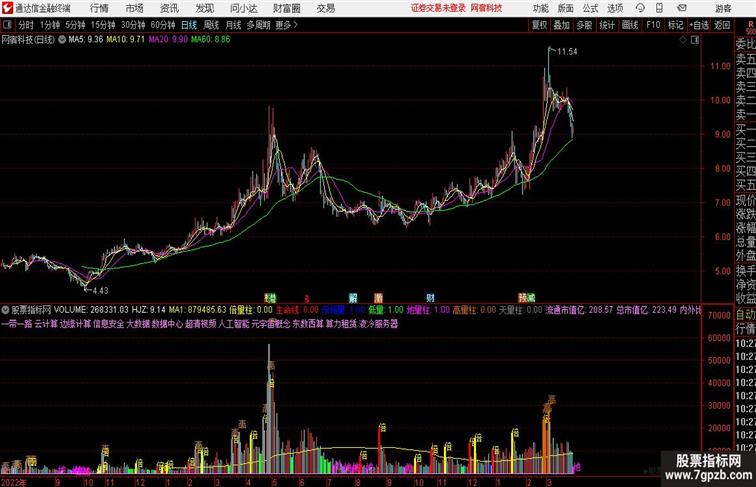Click the 东数西算 concept tag
Screen dimensions: 756x487
(308, 324)
